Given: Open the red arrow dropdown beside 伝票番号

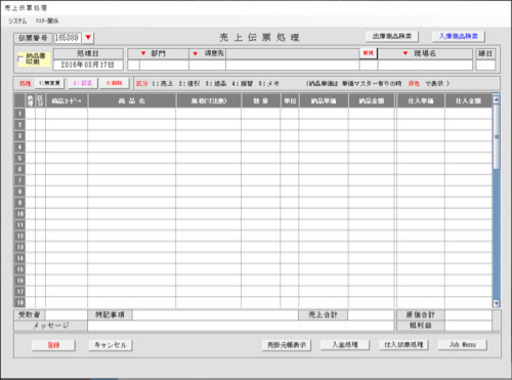Looking at the screenshot, I should pos(88,37).
